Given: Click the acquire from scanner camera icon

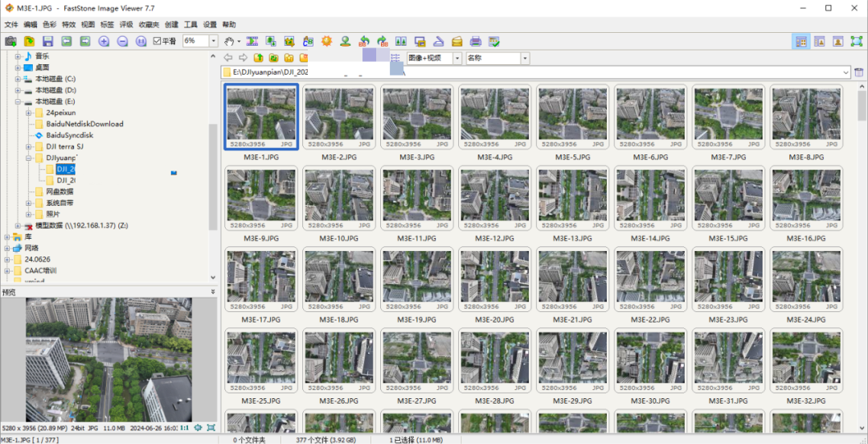Looking at the screenshot, I should tap(10, 41).
